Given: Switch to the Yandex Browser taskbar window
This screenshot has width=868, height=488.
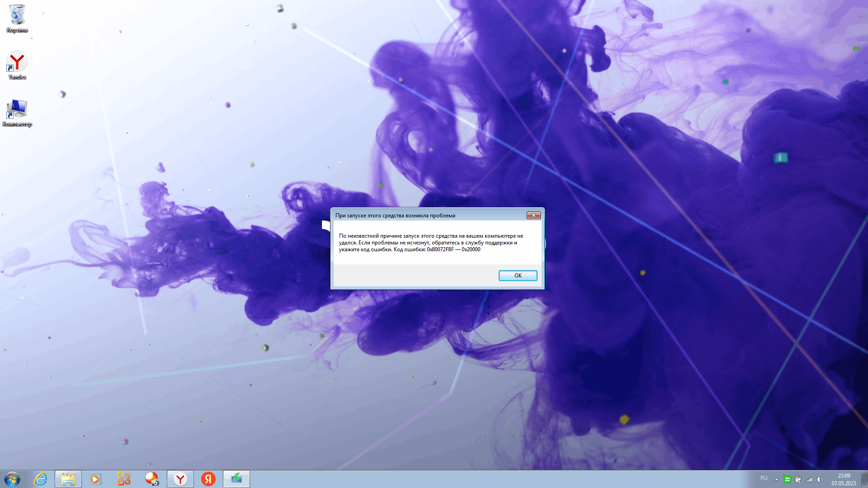Looking at the screenshot, I should tap(180, 479).
